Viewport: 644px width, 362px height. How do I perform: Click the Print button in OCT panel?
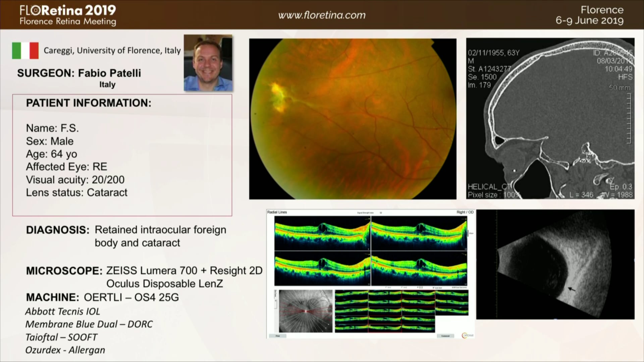[x=278, y=336]
